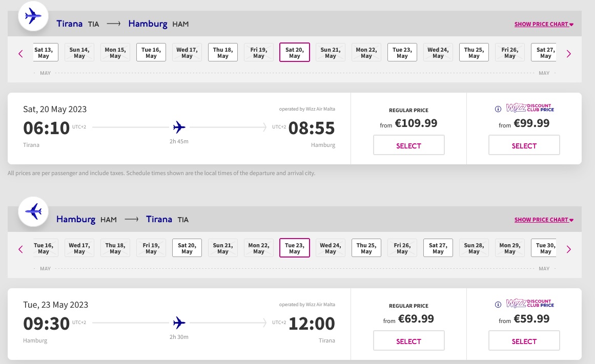
Task: Show earlier return dates arrow
Action: pos(21,249)
